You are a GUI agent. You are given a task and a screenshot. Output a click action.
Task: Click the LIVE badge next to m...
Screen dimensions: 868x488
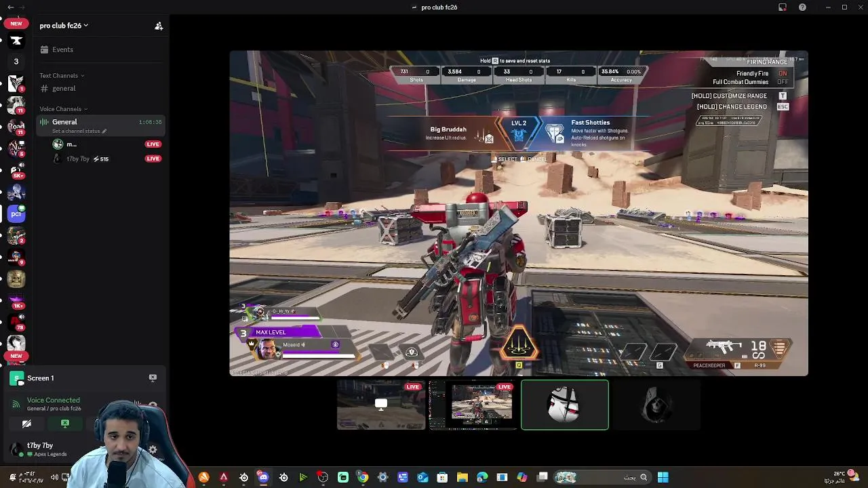153,144
